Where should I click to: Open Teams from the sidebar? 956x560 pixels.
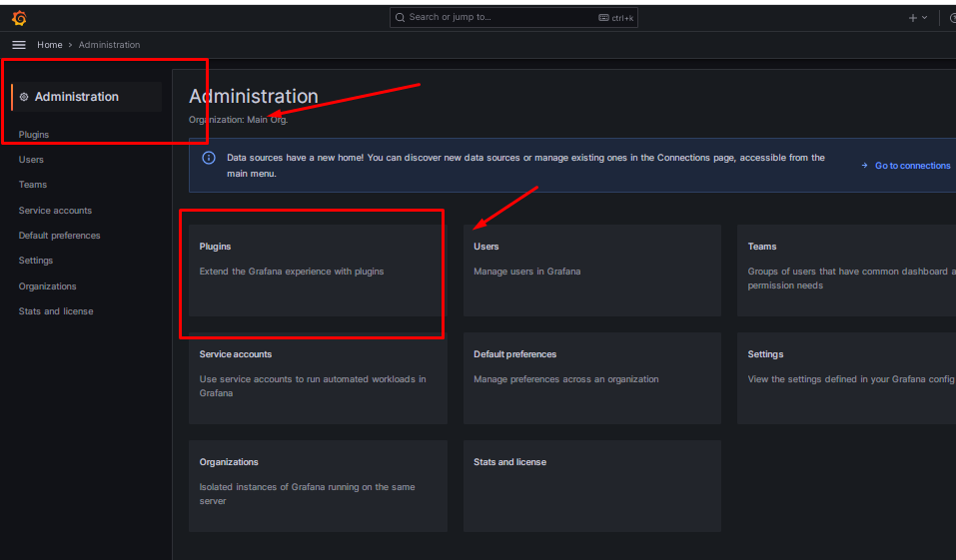point(33,185)
